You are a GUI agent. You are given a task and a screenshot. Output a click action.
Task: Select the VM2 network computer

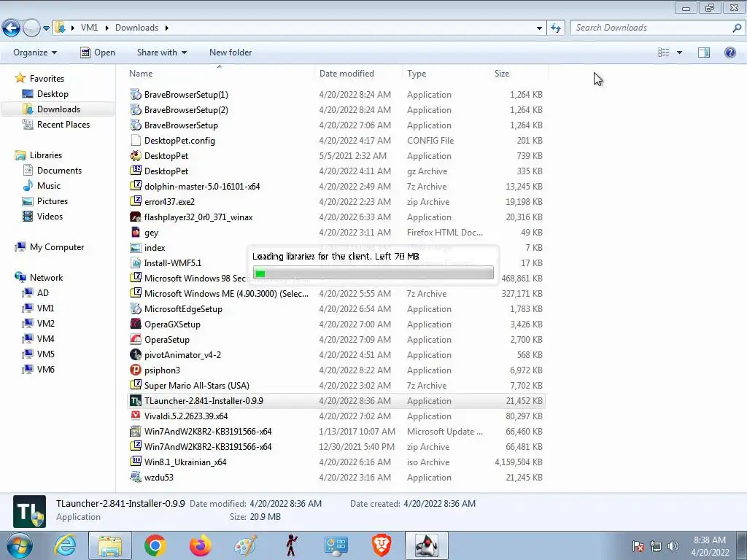pyautogui.click(x=46, y=323)
